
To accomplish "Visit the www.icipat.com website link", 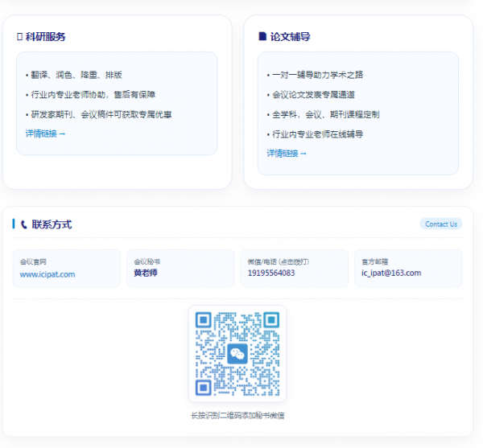I will 47,274.
